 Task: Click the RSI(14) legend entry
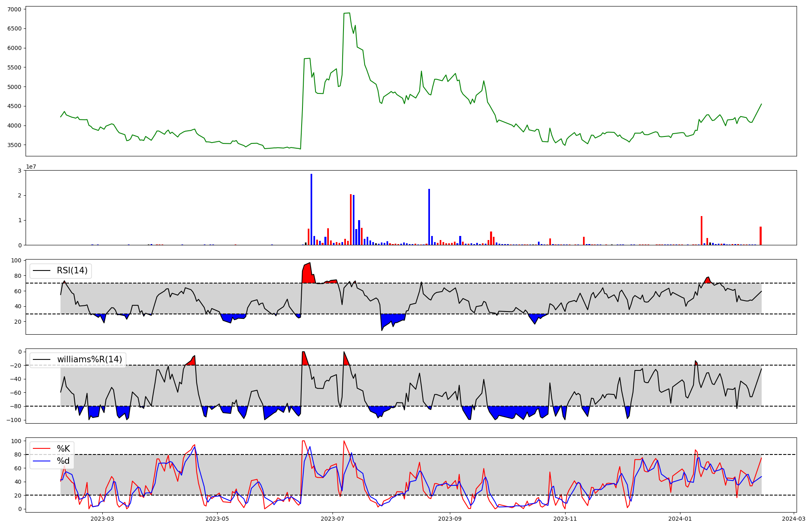click(72, 270)
